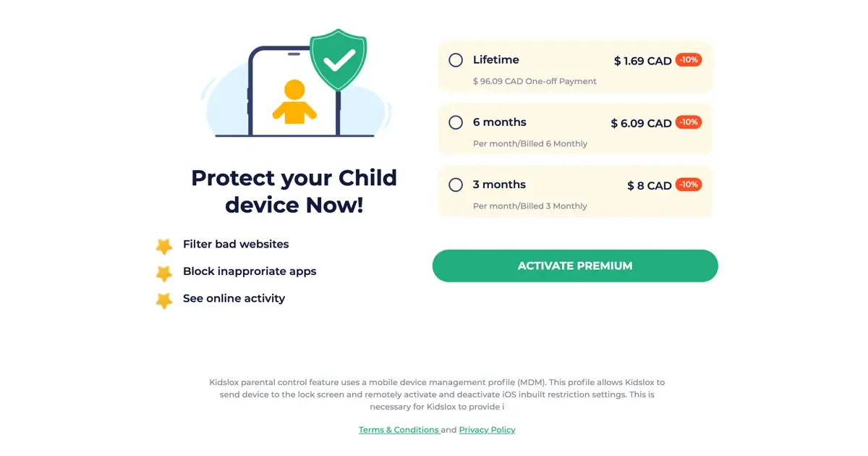Click the $ 8 CAD price label
This screenshot has width=868, height=456.
click(x=650, y=185)
